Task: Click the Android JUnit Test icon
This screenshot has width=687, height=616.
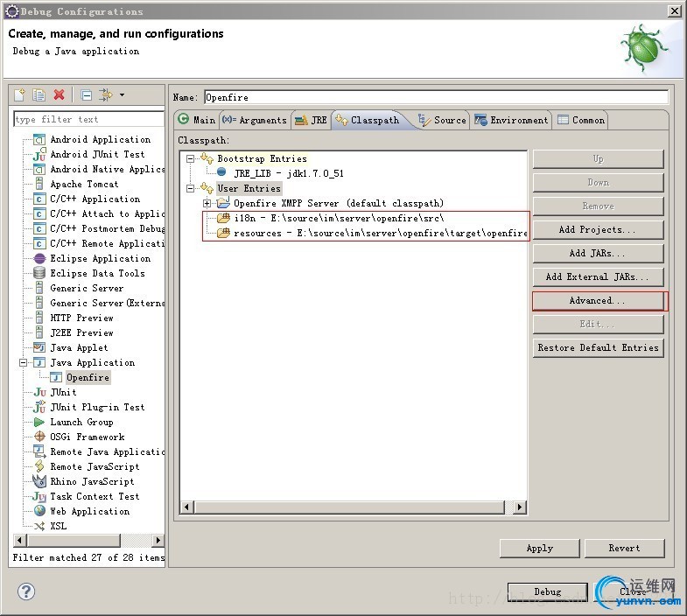Action: 39,154
